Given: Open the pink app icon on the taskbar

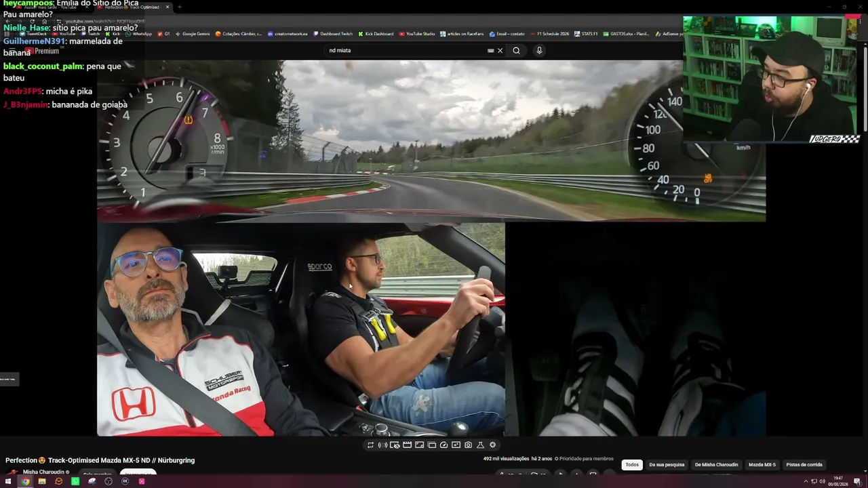Looking at the screenshot, I should (142, 481).
